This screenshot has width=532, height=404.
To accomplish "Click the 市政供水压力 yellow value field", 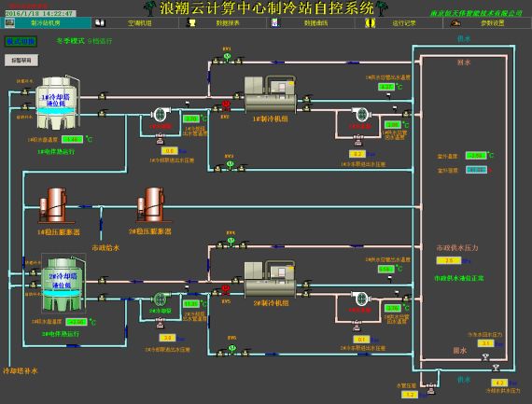I will [x=449, y=260].
